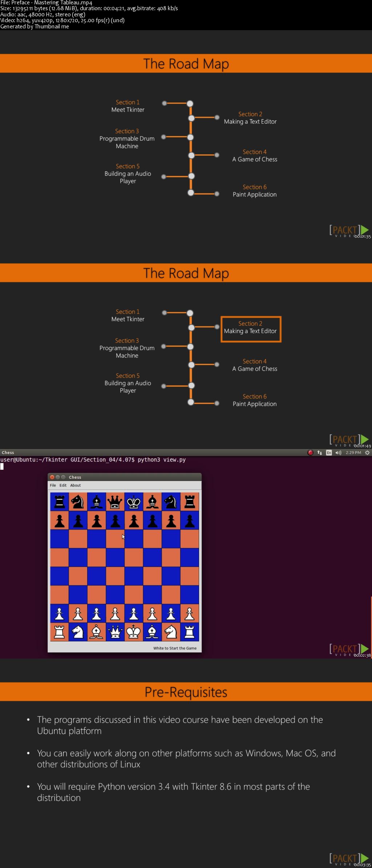Screen dimensions: 372x868
Task: Click the bullet about Python version 3.4 with Tkinter 8.6
Action: (173, 792)
